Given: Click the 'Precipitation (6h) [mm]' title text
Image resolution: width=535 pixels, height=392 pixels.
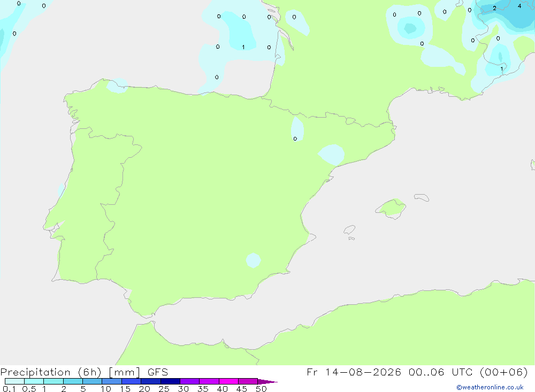Looking at the screenshot, I should click(x=70, y=372).
